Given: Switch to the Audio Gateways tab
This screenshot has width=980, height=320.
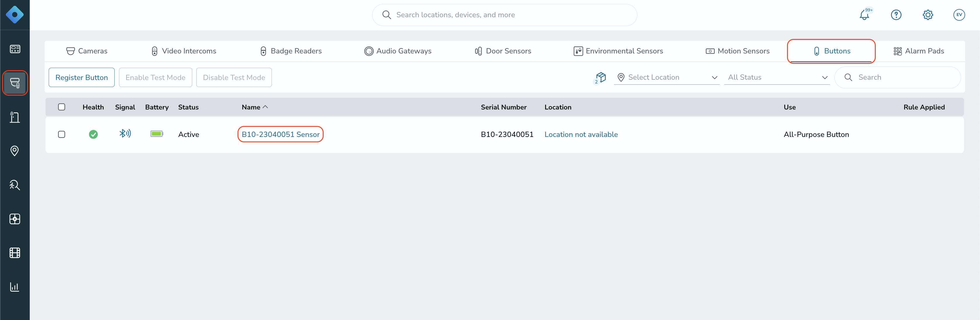Looking at the screenshot, I should (x=398, y=51).
